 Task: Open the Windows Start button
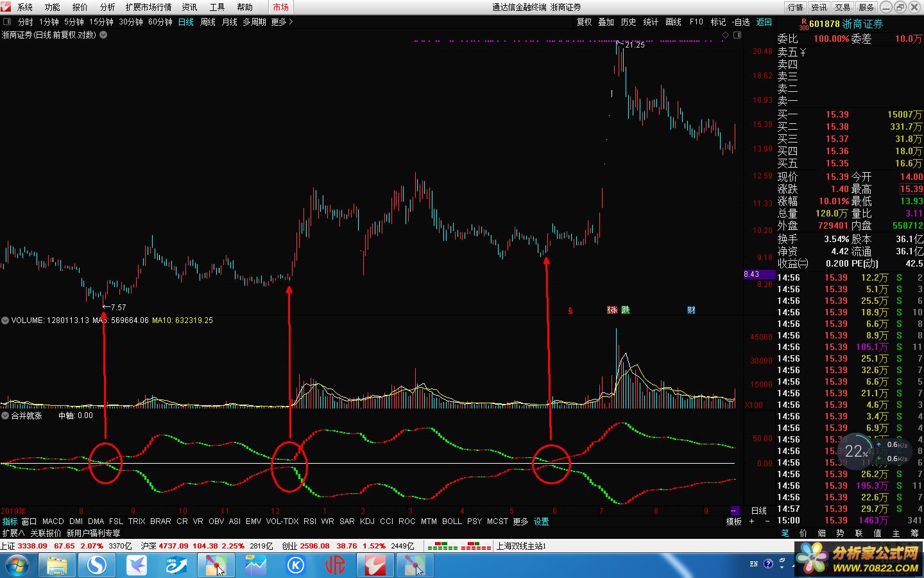tap(17, 566)
